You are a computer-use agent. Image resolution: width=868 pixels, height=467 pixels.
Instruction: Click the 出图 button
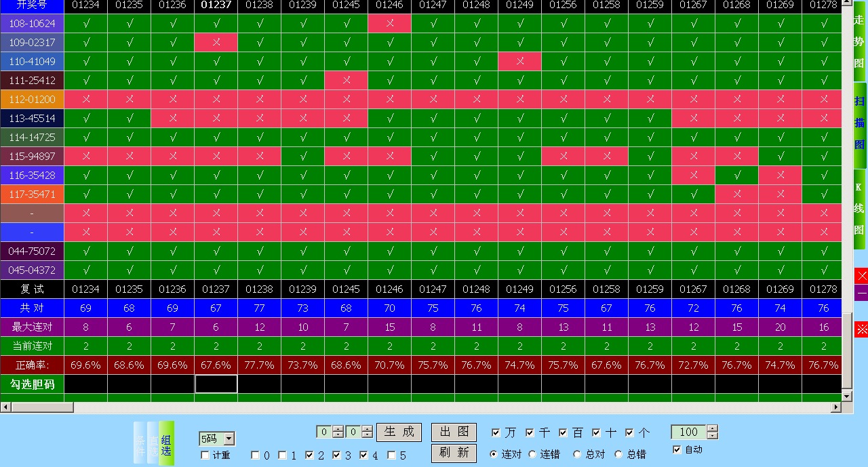tap(454, 432)
